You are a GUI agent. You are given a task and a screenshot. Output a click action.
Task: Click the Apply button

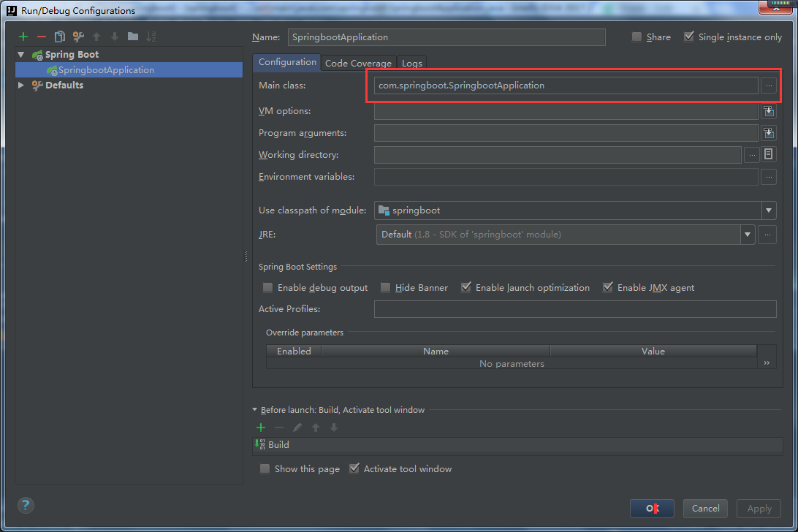point(759,509)
